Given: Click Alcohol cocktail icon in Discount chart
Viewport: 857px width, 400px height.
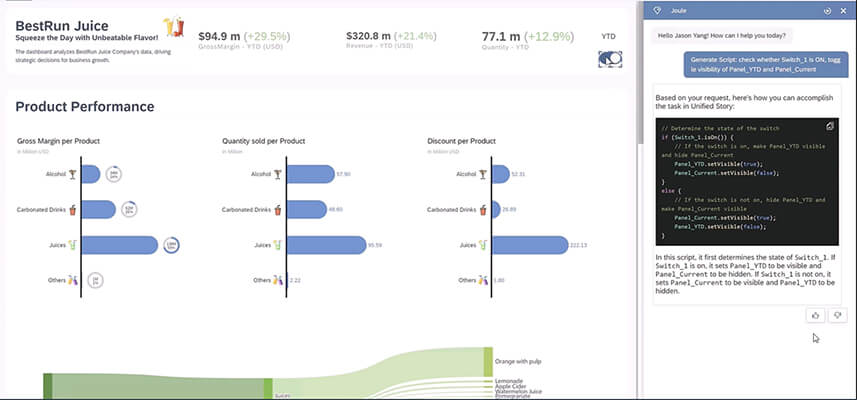Looking at the screenshot, I should tap(483, 174).
